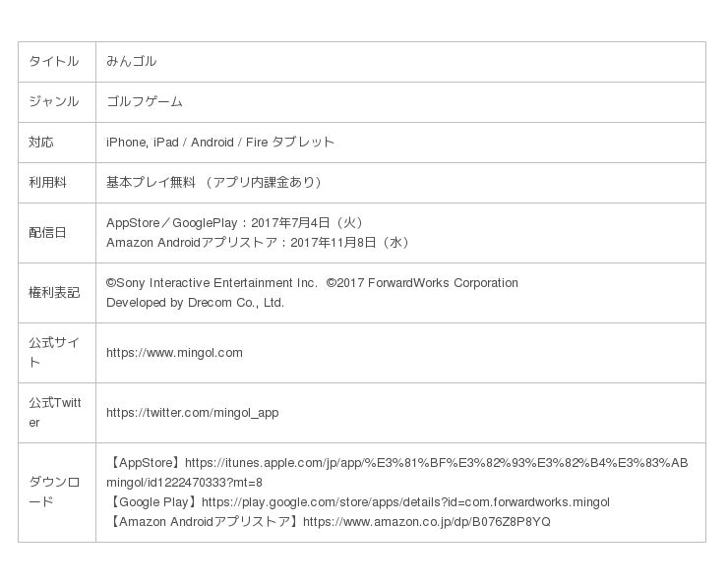The image size is (728, 582).
Task: Click the ダウンロード row label
Action: tap(54, 493)
